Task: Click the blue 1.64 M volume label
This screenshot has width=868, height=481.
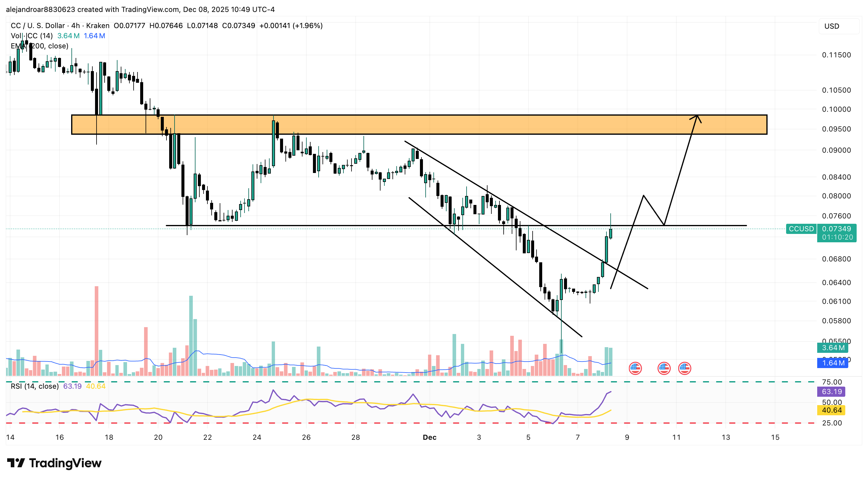Action: point(833,363)
